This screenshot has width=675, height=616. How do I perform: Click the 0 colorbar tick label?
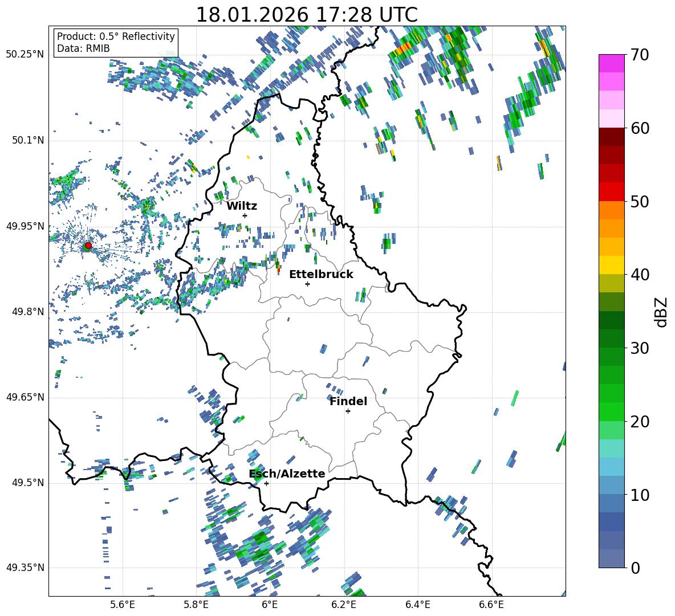click(x=635, y=568)
